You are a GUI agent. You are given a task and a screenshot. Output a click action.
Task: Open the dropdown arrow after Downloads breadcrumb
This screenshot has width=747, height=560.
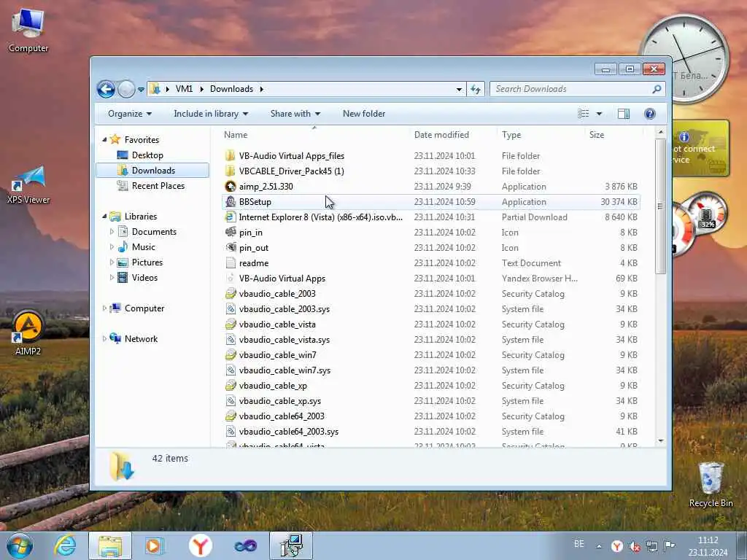coord(262,89)
